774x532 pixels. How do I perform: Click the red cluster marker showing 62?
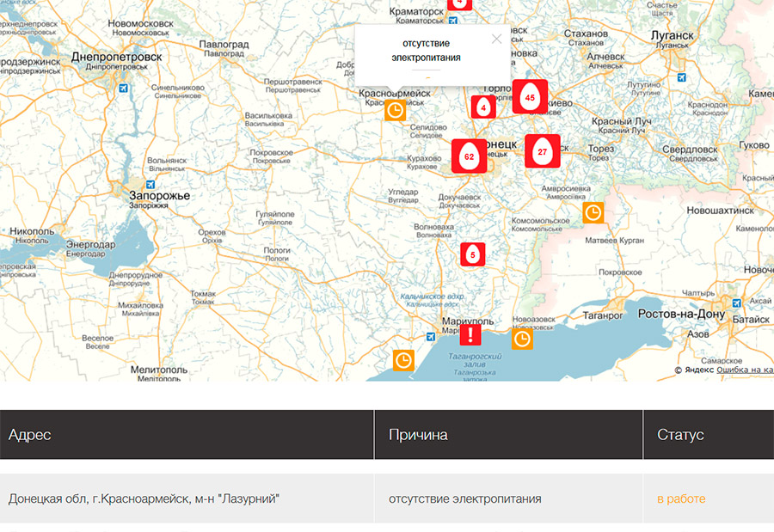point(469,156)
